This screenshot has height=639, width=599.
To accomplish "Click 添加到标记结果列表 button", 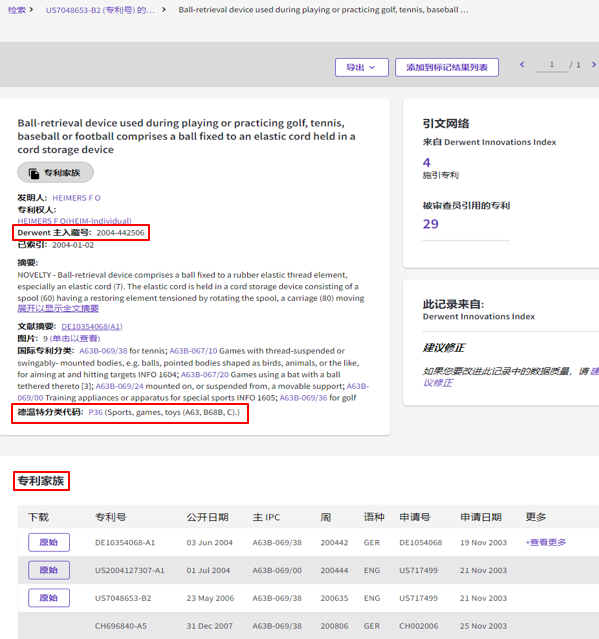I will click(x=447, y=67).
